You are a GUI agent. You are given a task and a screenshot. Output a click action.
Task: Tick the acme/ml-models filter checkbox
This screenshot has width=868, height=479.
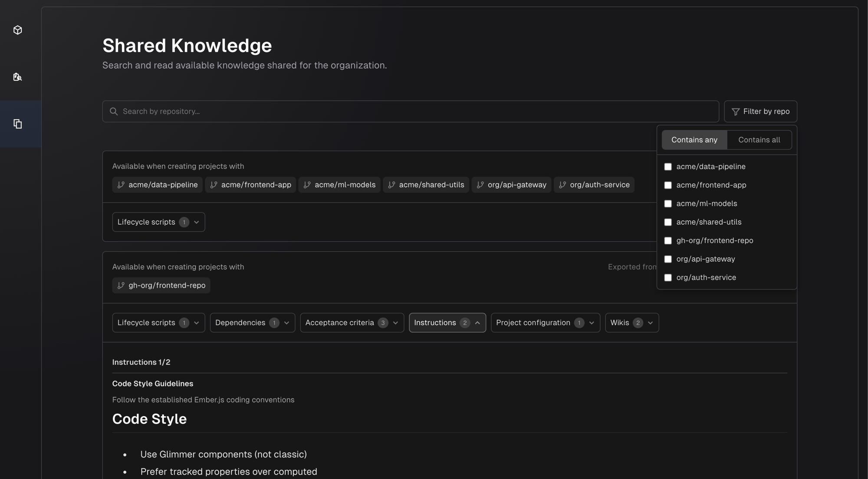click(x=668, y=203)
